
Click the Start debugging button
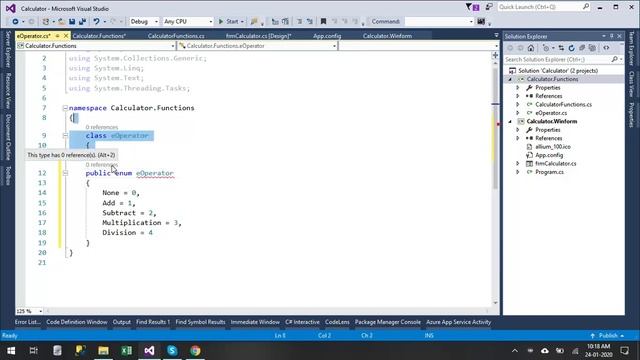(x=229, y=22)
